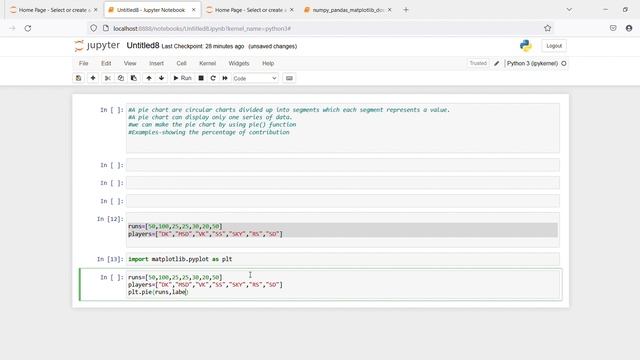
Task: Click cell In [12] with runs list
Action: click(x=343, y=230)
